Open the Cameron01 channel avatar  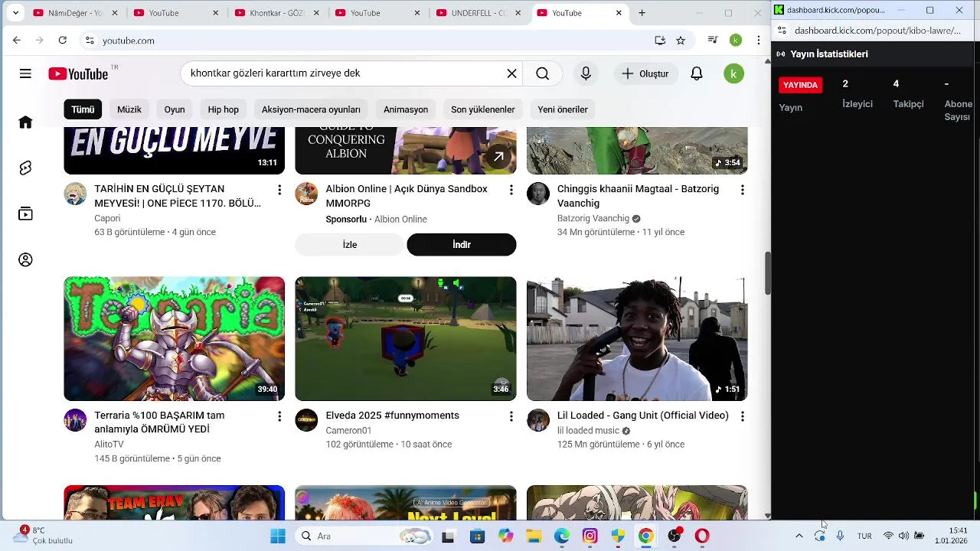306,420
